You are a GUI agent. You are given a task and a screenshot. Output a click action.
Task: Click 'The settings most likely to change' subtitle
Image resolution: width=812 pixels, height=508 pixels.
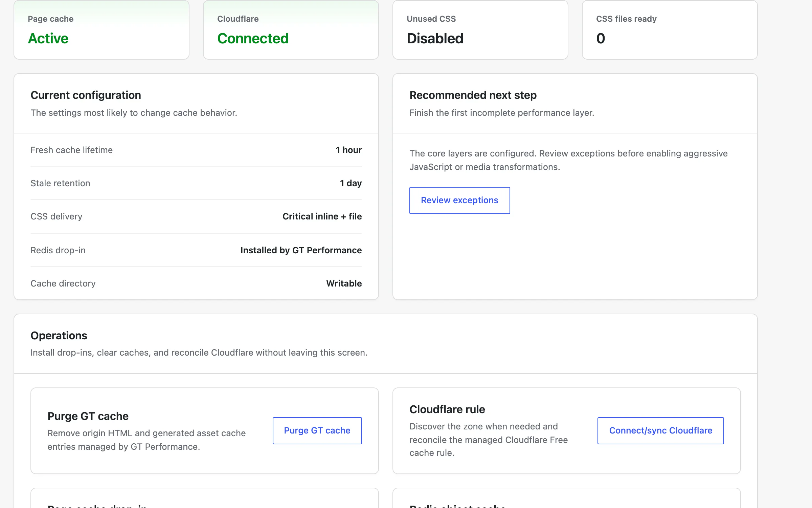click(134, 113)
